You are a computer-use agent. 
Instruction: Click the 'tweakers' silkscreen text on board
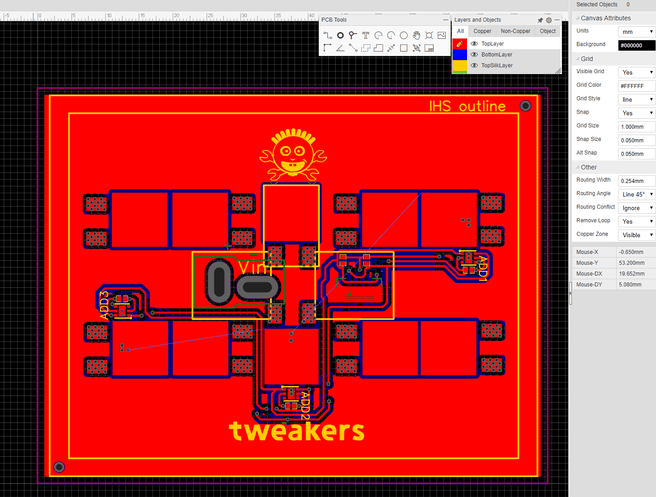click(x=297, y=430)
